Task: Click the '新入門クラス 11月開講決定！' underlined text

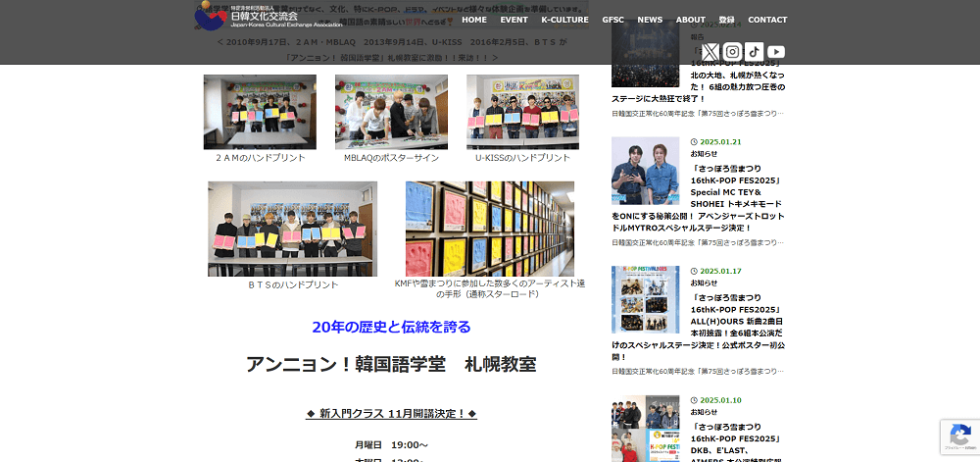Action: (391, 414)
